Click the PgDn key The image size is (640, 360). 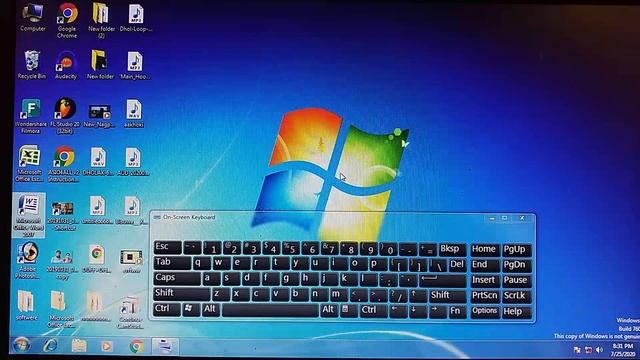click(x=516, y=265)
